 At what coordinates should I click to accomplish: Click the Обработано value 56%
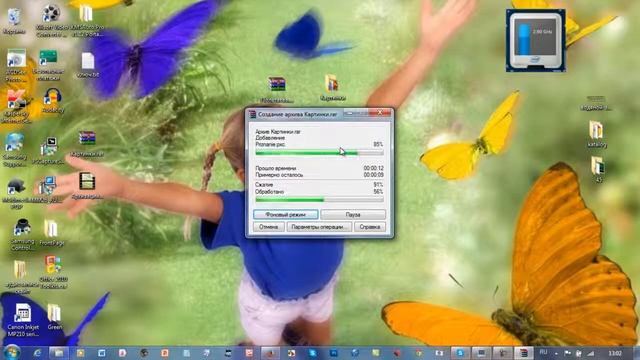coord(378,191)
